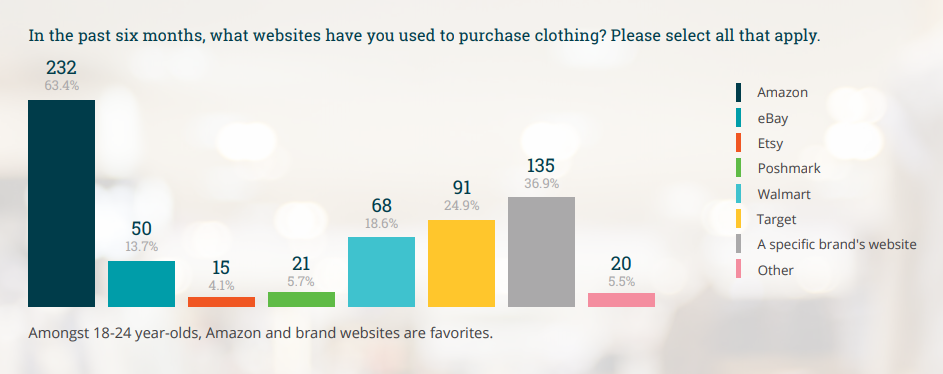The height and width of the screenshot is (374, 943).
Task: Click 'A specific brand's website' legend label
Action: click(x=837, y=245)
